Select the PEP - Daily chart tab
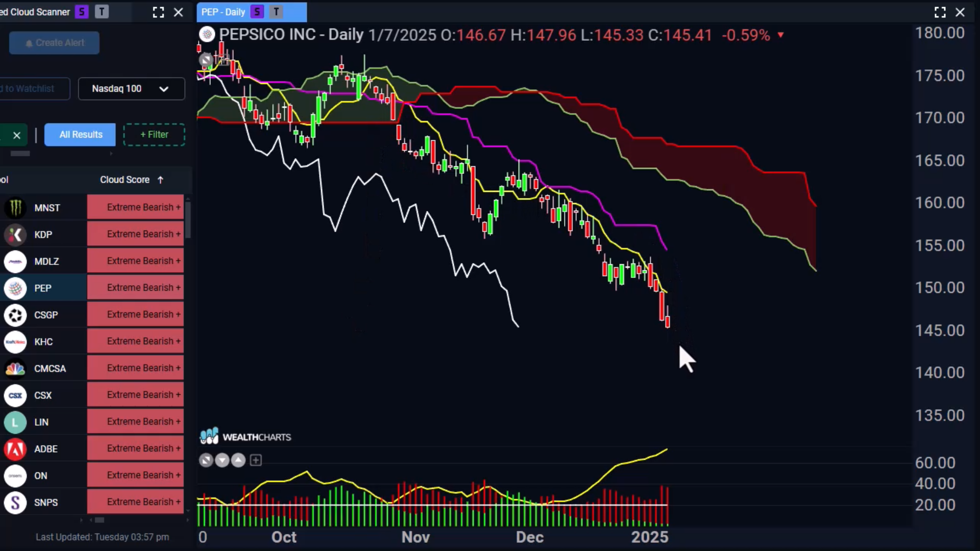The image size is (980, 551). point(252,12)
